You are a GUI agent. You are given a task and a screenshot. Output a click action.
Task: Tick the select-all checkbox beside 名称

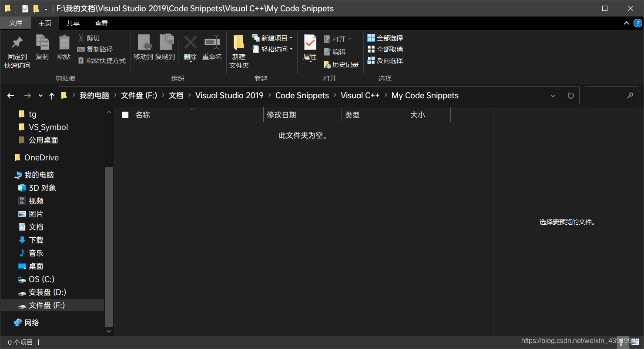(125, 115)
